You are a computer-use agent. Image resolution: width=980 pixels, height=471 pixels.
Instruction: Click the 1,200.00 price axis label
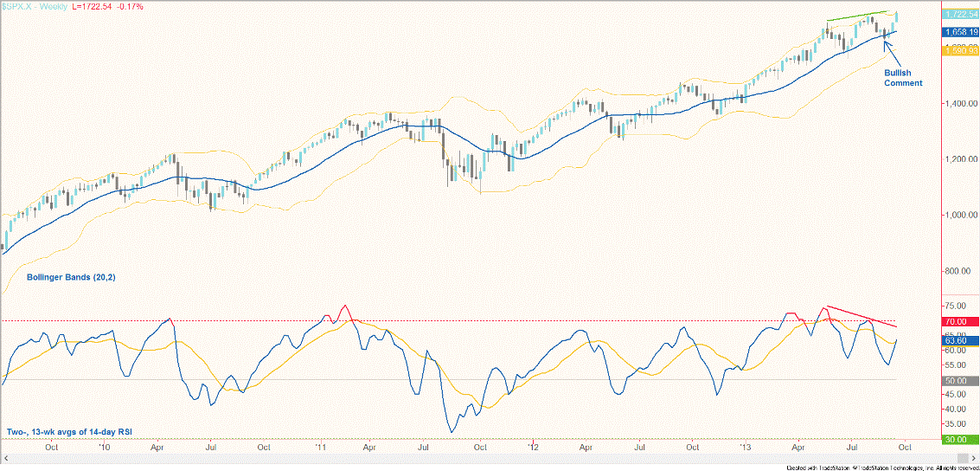pos(962,159)
